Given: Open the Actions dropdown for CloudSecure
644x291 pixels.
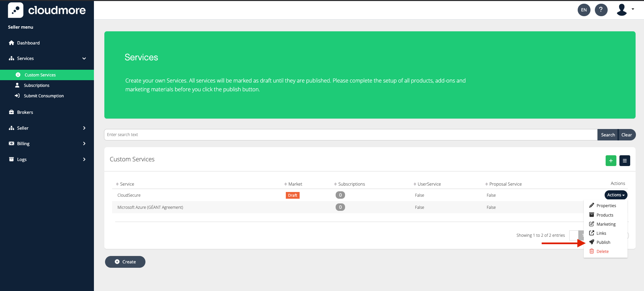Looking at the screenshot, I should click(x=616, y=195).
